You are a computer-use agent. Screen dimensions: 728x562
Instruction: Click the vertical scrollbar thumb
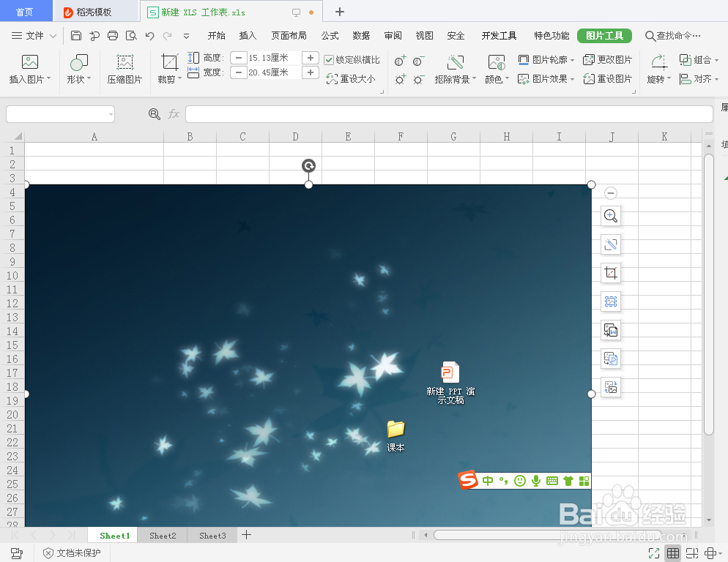(708, 295)
